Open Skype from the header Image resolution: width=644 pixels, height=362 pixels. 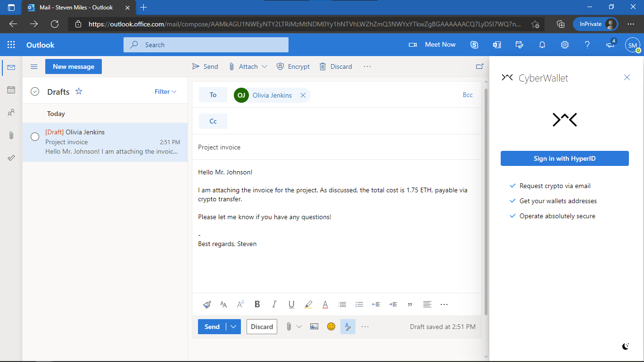(x=474, y=45)
